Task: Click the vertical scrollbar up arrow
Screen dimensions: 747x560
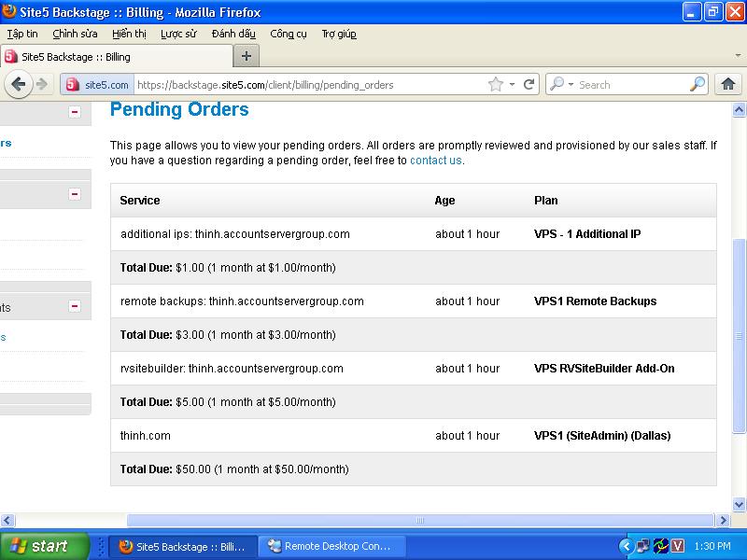Action: (739, 110)
